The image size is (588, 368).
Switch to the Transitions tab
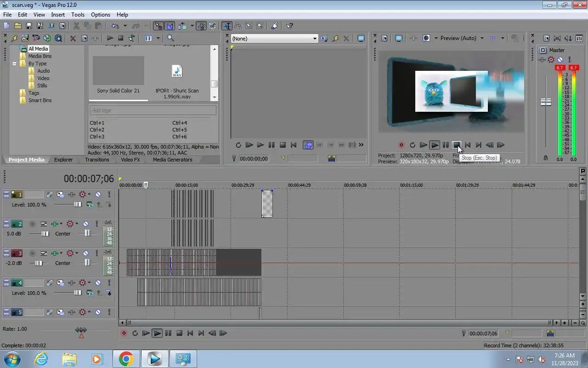[97, 160]
